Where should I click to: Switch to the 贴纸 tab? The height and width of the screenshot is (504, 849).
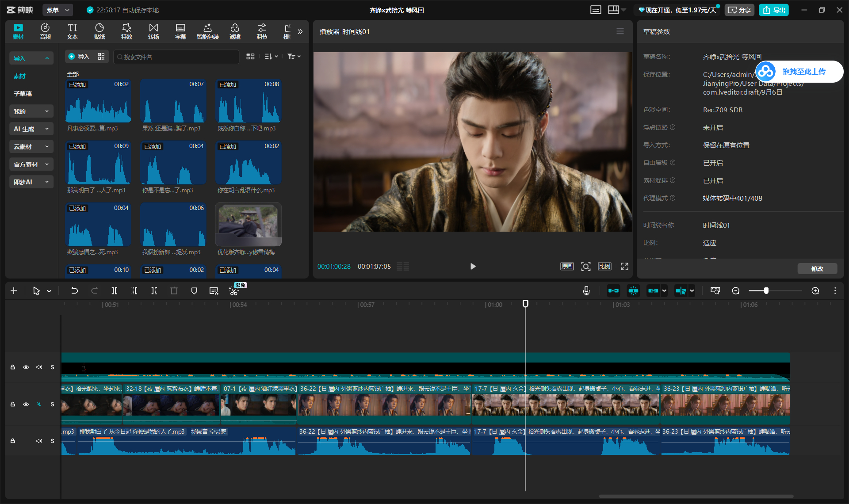click(x=99, y=31)
